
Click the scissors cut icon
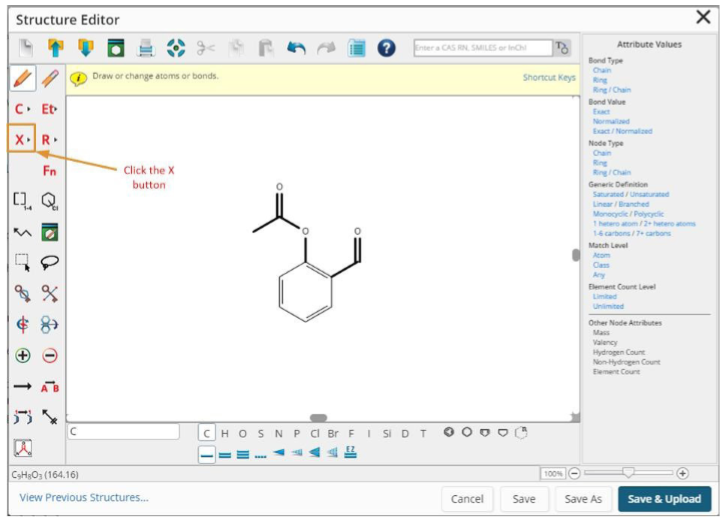click(x=205, y=48)
